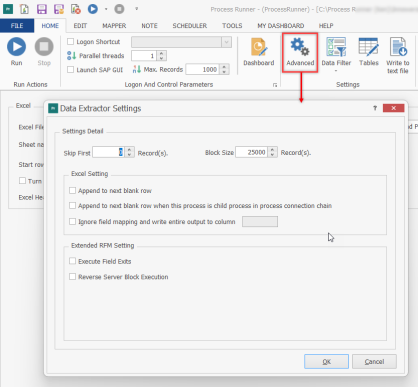
Task: Increase Block Size with up arrow
Action: 272,150
